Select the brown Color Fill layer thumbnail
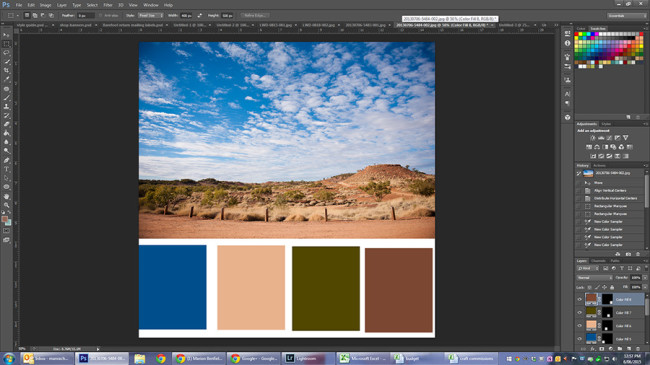650x365 pixels. pos(591,299)
